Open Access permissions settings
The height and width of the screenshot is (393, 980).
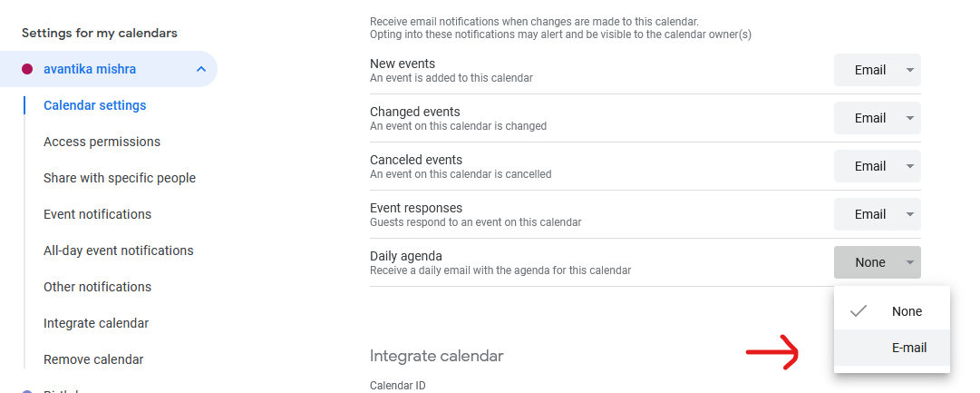tap(102, 142)
